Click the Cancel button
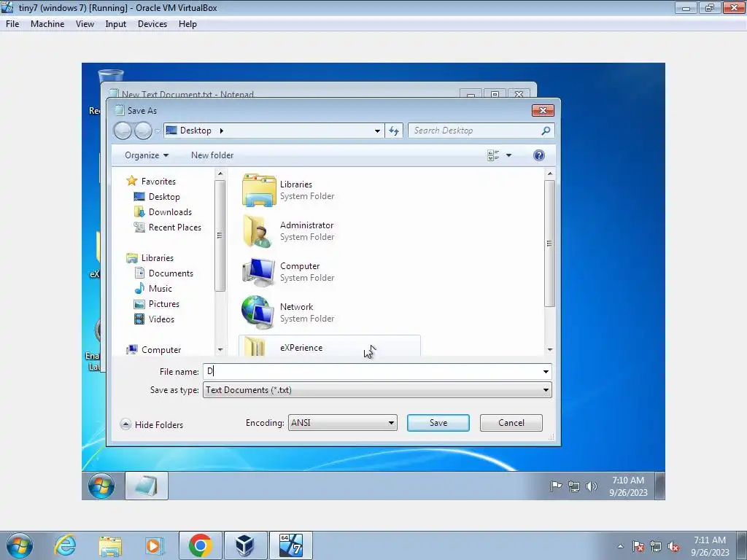 coord(511,423)
